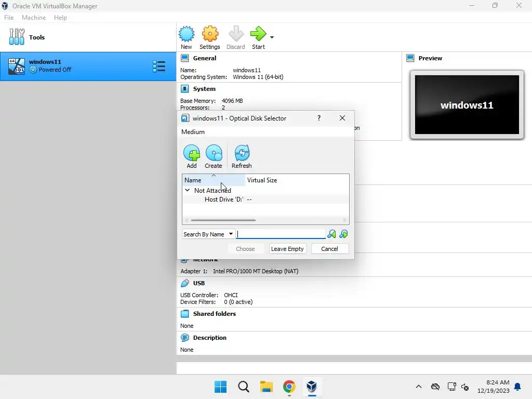Select the windows11 virtual machine entry

pyautogui.click(x=88, y=66)
